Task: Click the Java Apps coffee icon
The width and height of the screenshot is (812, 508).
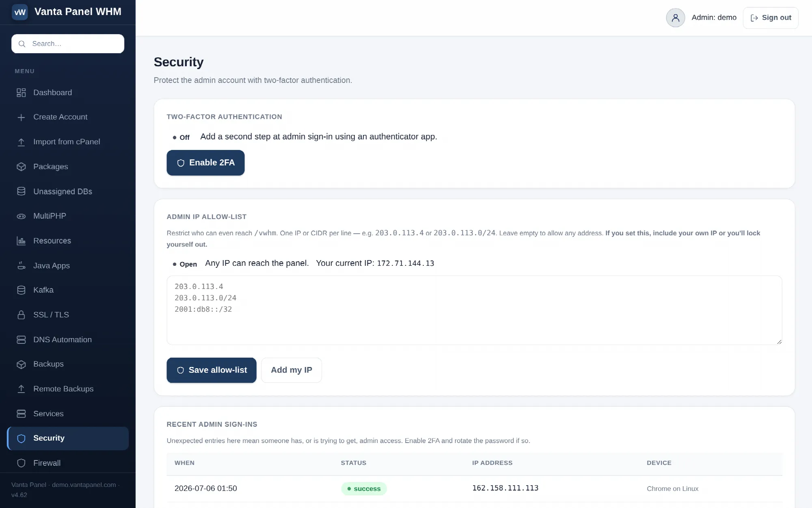Action: point(21,266)
